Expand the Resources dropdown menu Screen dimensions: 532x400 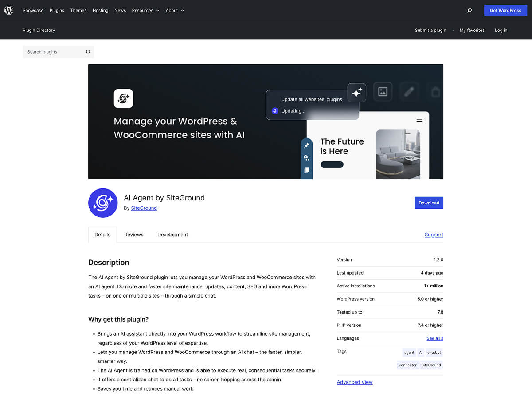[x=145, y=10]
